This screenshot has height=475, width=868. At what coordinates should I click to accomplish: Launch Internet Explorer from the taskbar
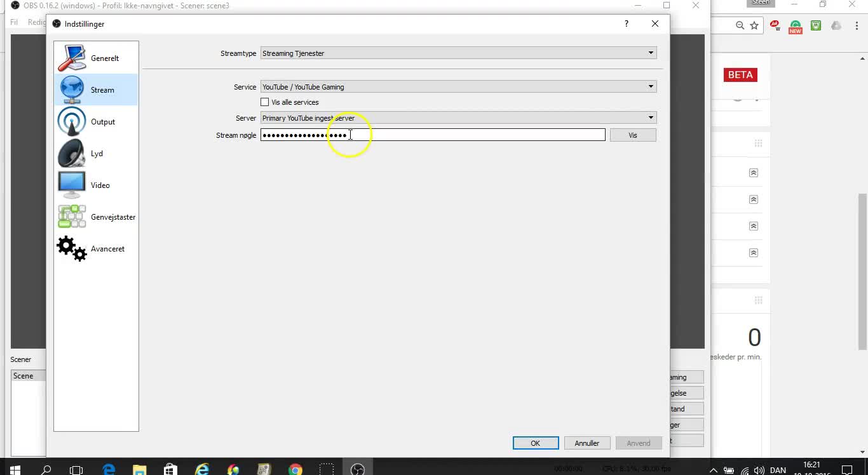(202, 470)
